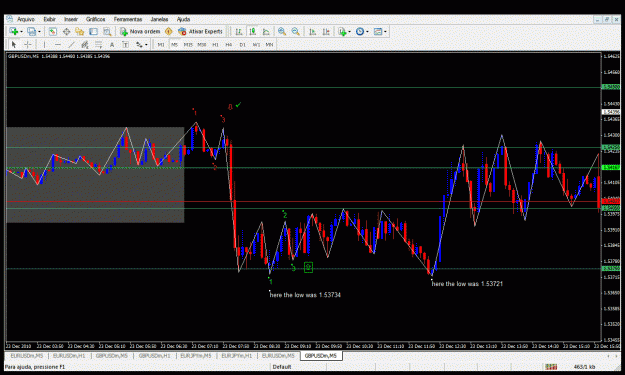Click the 'here the low was 1.53721' label
625x375 pixels.
pyautogui.click(x=467, y=284)
